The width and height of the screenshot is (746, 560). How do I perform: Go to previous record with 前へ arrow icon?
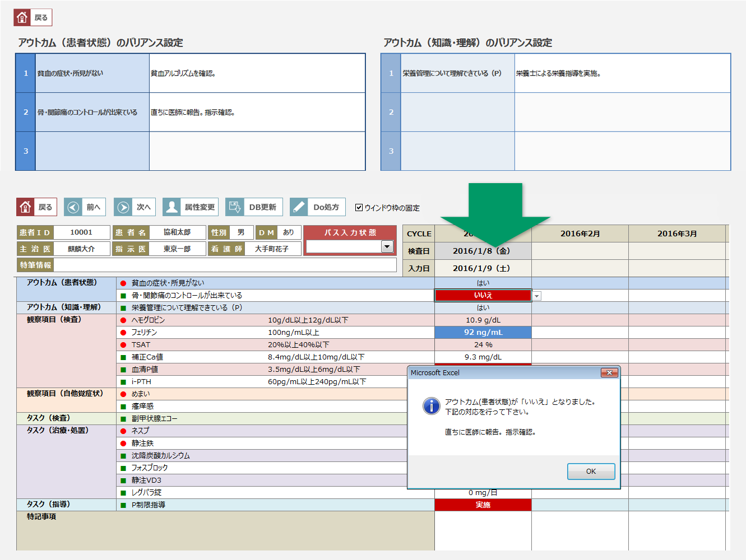click(x=73, y=207)
